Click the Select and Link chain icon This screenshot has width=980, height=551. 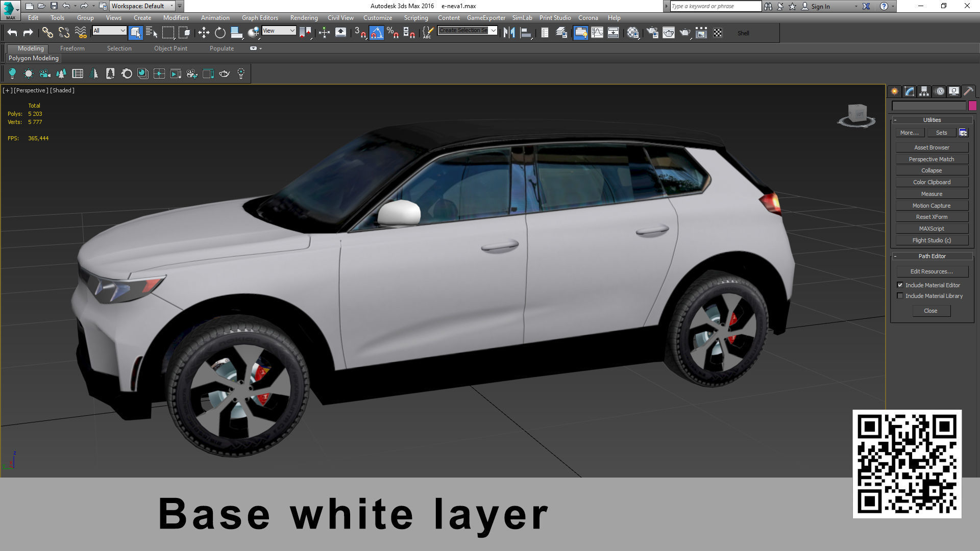[x=47, y=33]
